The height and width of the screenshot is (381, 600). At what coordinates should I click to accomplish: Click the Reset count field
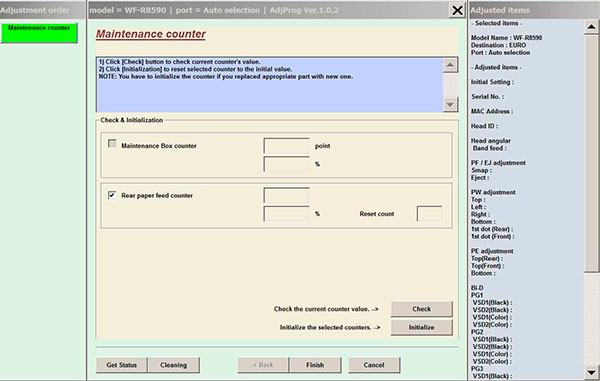click(429, 213)
